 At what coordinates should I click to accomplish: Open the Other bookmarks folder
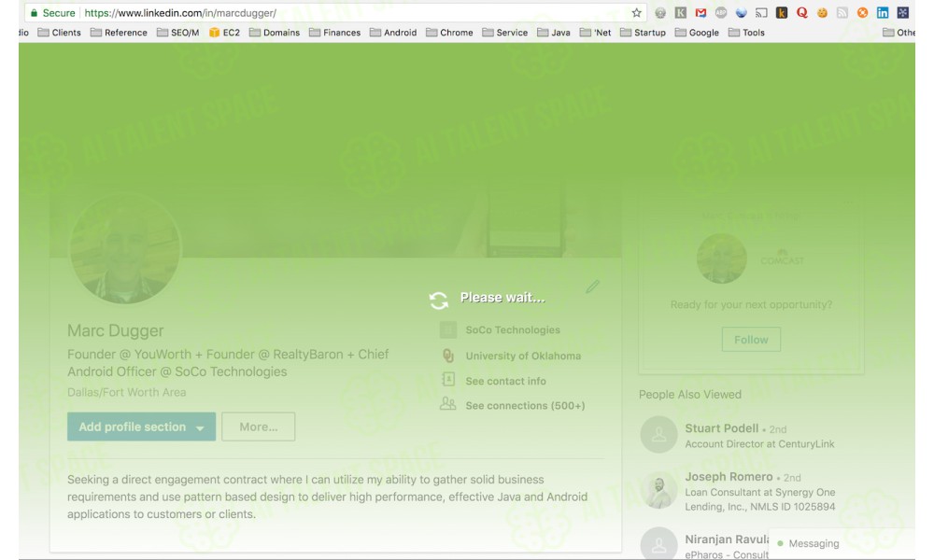(899, 33)
